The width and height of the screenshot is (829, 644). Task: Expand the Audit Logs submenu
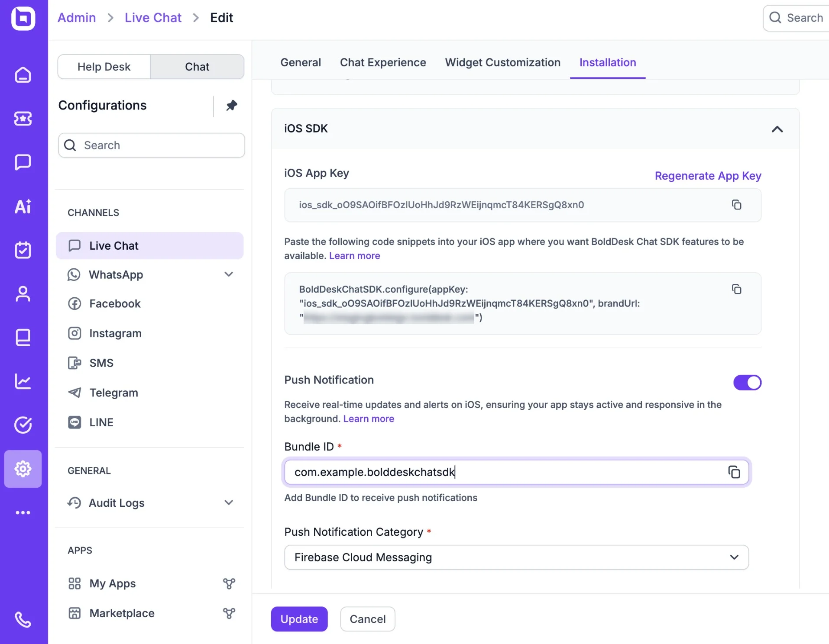(x=229, y=502)
